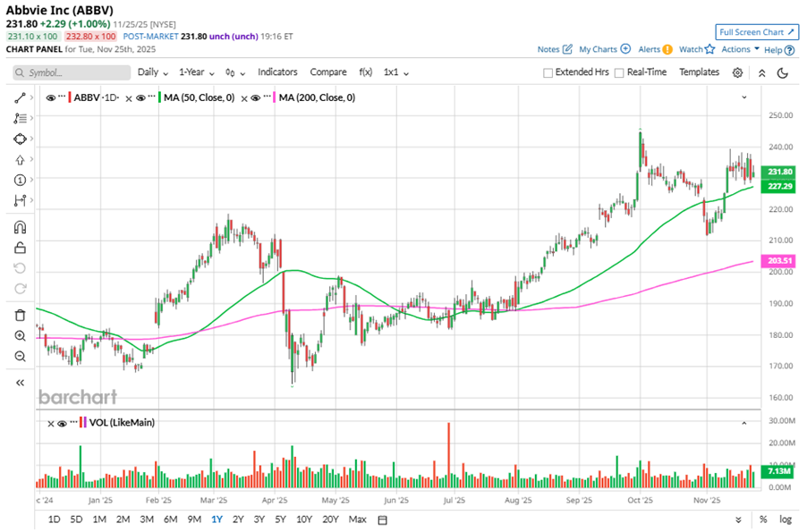Open the Fibonacci and text annotation tools

pyautogui.click(x=20, y=118)
